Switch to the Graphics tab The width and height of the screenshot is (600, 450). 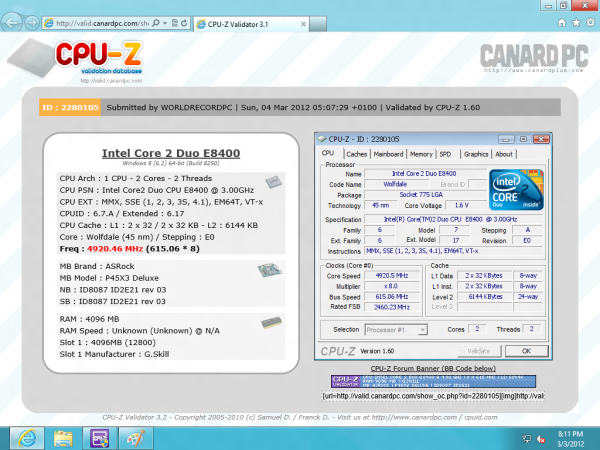(x=476, y=154)
